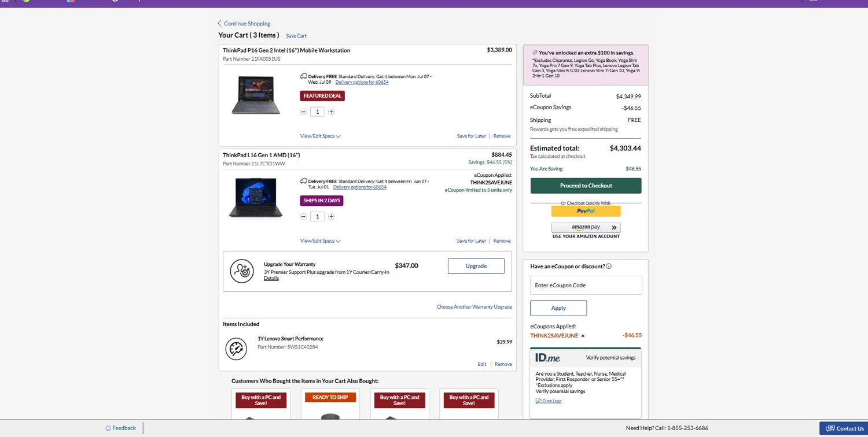Image resolution: width=868 pixels, height=437 pixels.
Task: Click the ID.me logo link
Action: (x=549, y=401)
